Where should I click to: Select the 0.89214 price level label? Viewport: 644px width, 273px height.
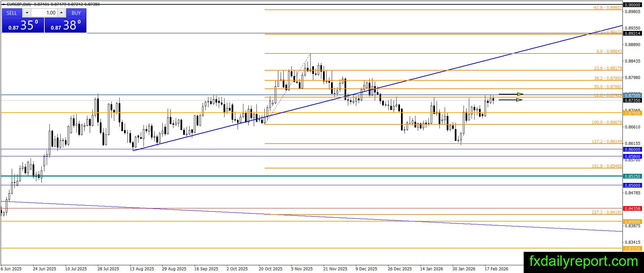point(632,34)
